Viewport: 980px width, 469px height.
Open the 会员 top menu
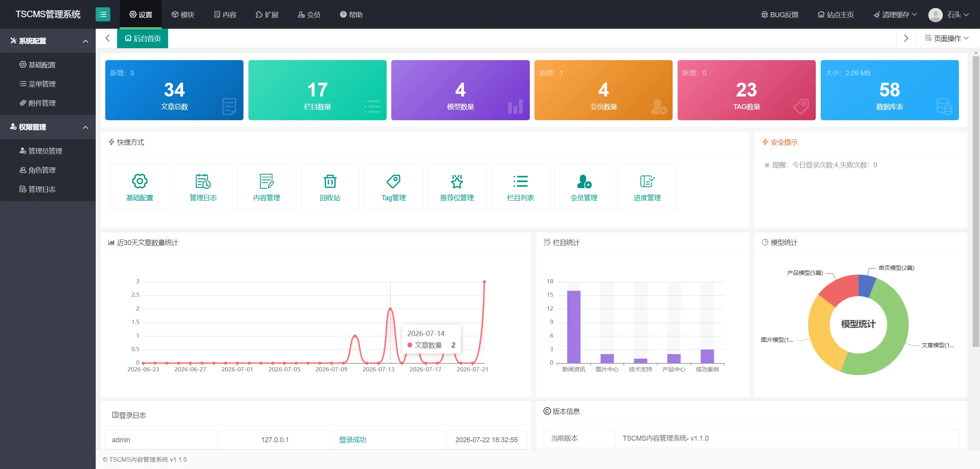pyautogui.click(x=309, y=15)
